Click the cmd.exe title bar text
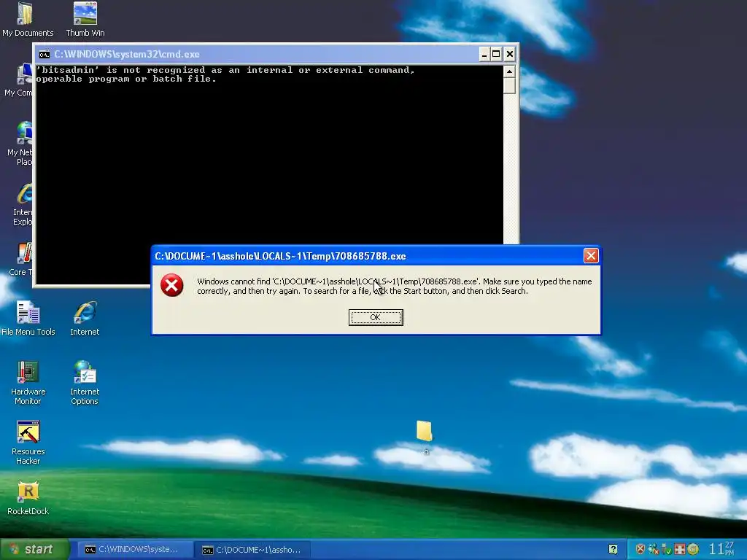This screenshot has height=560, width=747. tap(127, 54)
